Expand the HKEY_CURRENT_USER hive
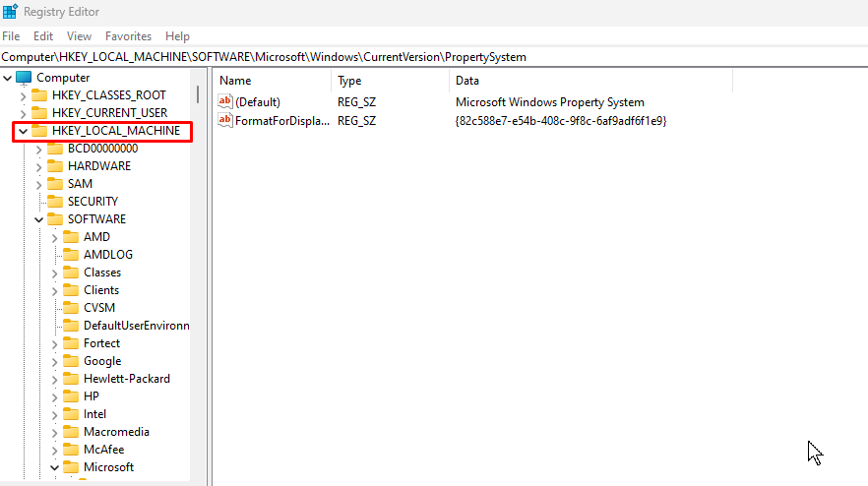 24,113
